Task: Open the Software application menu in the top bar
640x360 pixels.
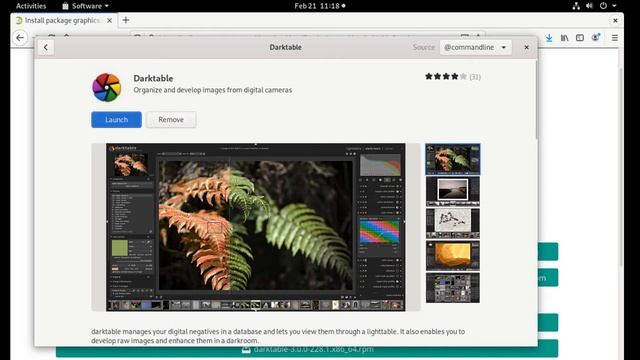Action: pyautogui.click(x=85, y=6)
